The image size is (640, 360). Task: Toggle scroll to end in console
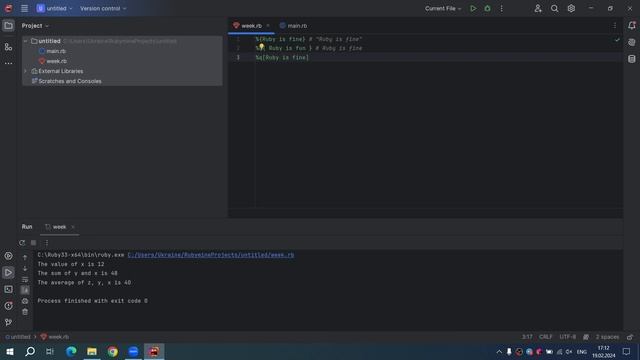[25, 290]
